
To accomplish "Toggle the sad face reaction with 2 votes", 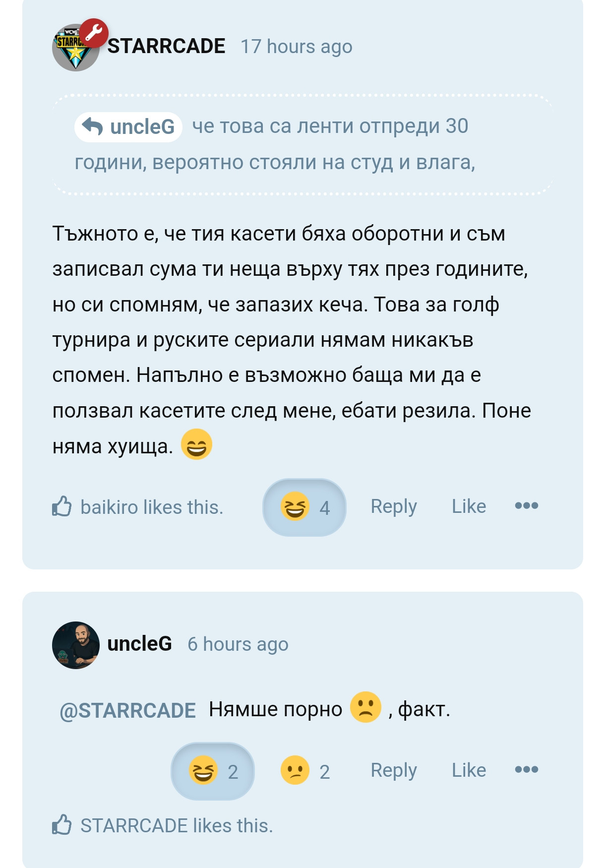I will [304, 771].
